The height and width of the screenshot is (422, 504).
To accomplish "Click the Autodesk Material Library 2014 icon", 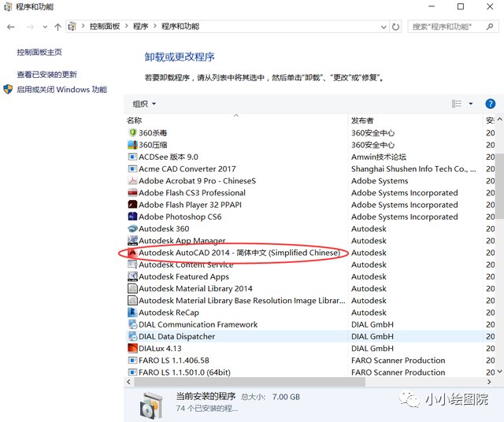I will tap(132, 288).
